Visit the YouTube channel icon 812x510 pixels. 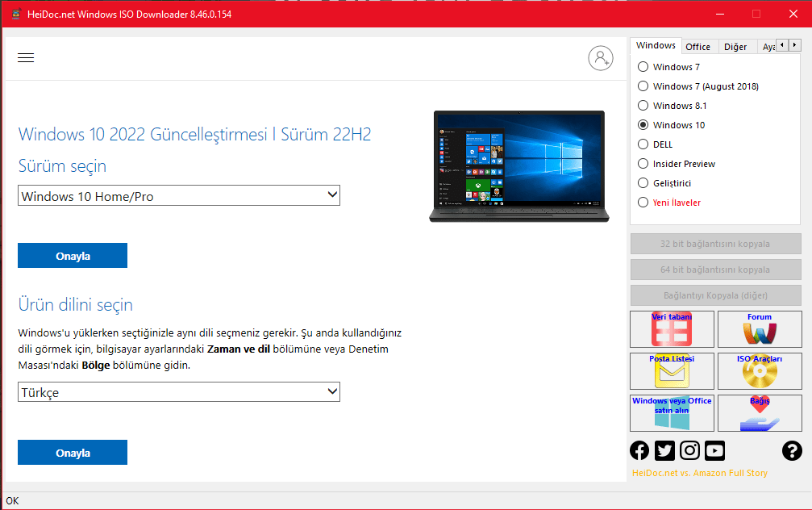(714, 450)
